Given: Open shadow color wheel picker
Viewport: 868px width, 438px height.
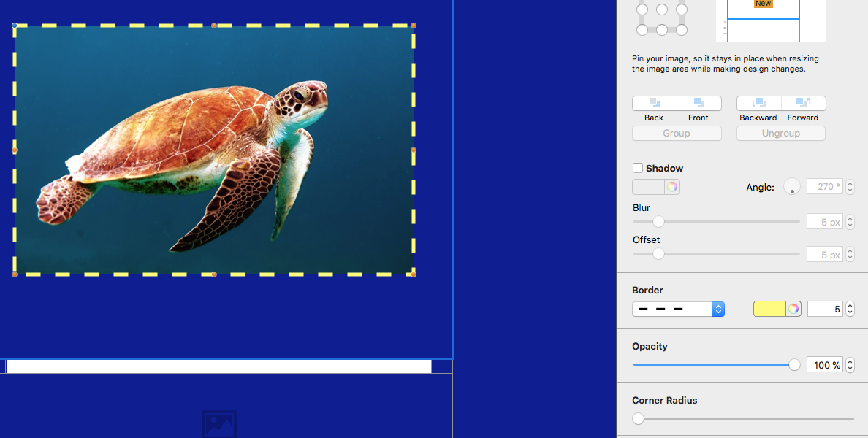Looking at the screenshot, I should click(672, 187).
